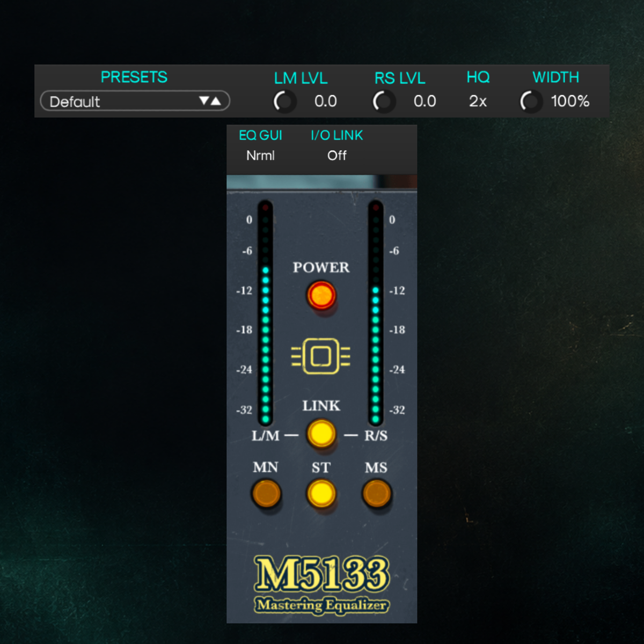The width and height of the screenshot is (644, 644).
Task: Click the EQ GUI label
Action: [x=260, y=135]
